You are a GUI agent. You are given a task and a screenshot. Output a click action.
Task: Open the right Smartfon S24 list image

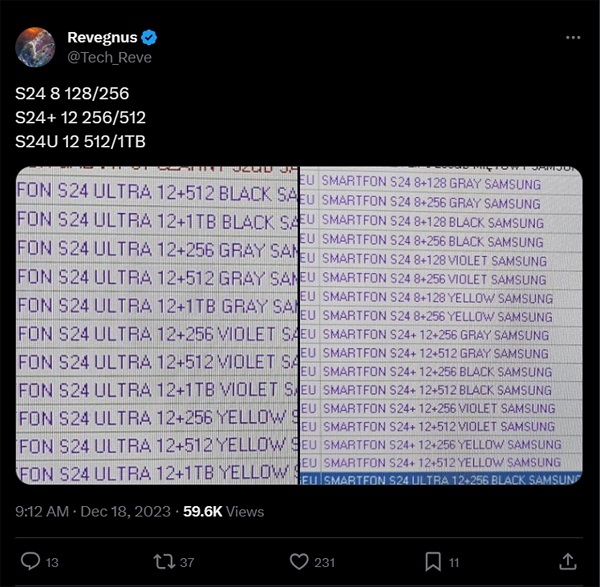441,325
